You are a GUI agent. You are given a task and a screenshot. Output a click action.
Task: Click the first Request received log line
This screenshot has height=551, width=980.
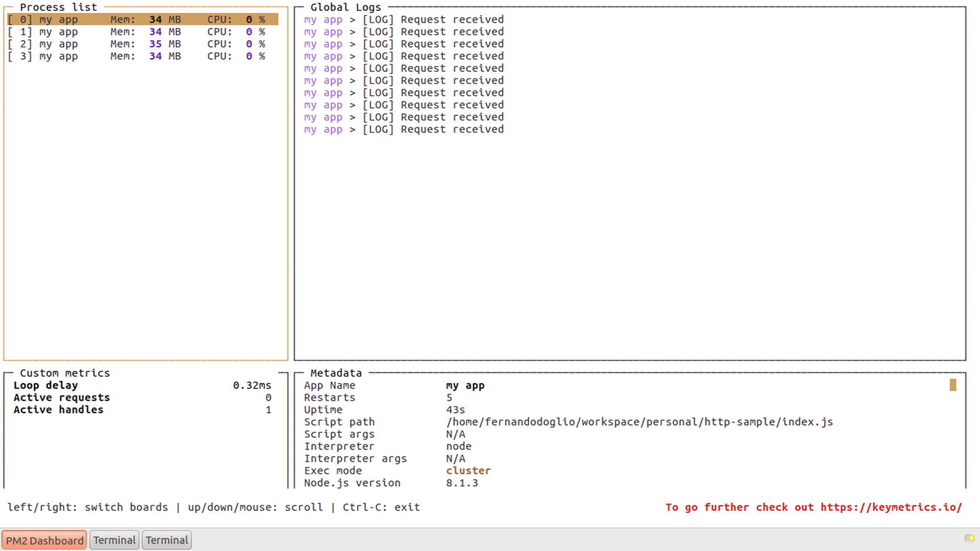point(403,19)
